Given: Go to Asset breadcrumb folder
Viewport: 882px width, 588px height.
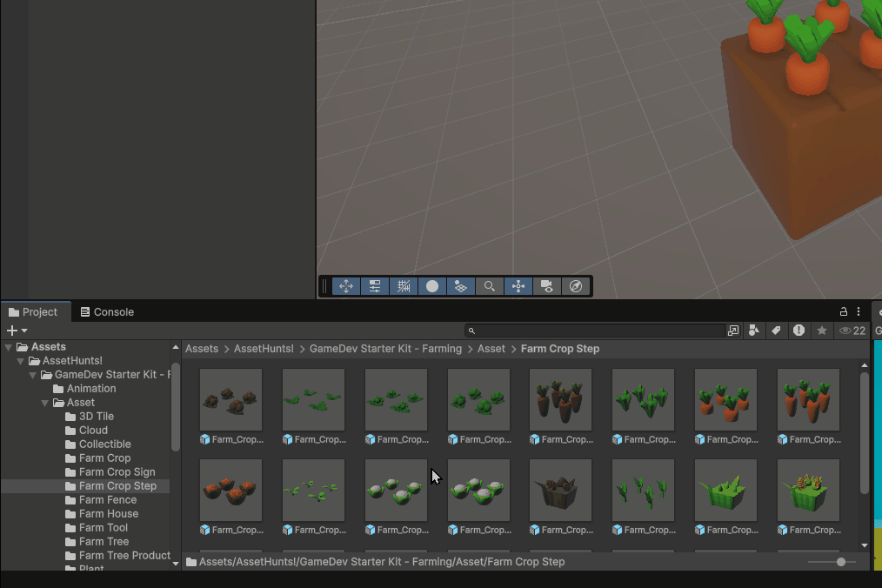Looking at the screenshot, I should (x=491, y=349).
